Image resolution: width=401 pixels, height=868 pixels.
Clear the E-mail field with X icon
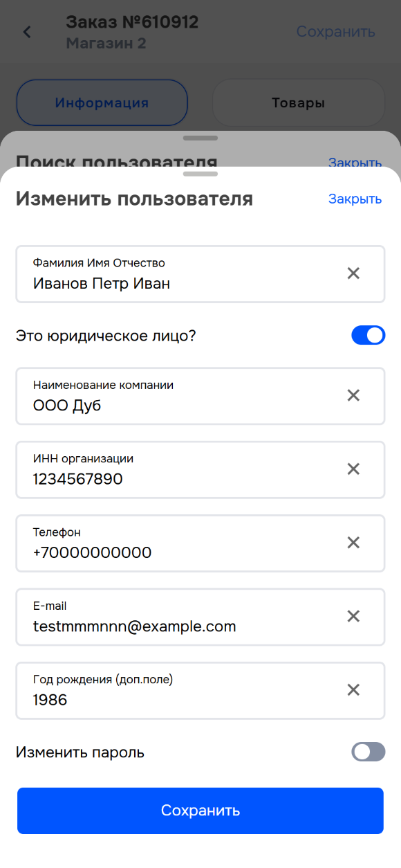[353, 616]
